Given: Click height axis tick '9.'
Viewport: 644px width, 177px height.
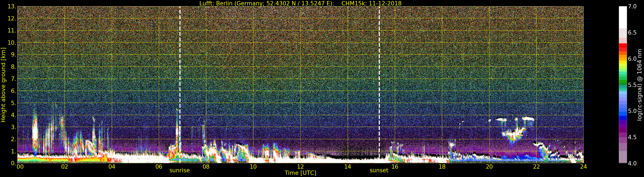Looking at the screenshot, I should (x=13, y=55).
